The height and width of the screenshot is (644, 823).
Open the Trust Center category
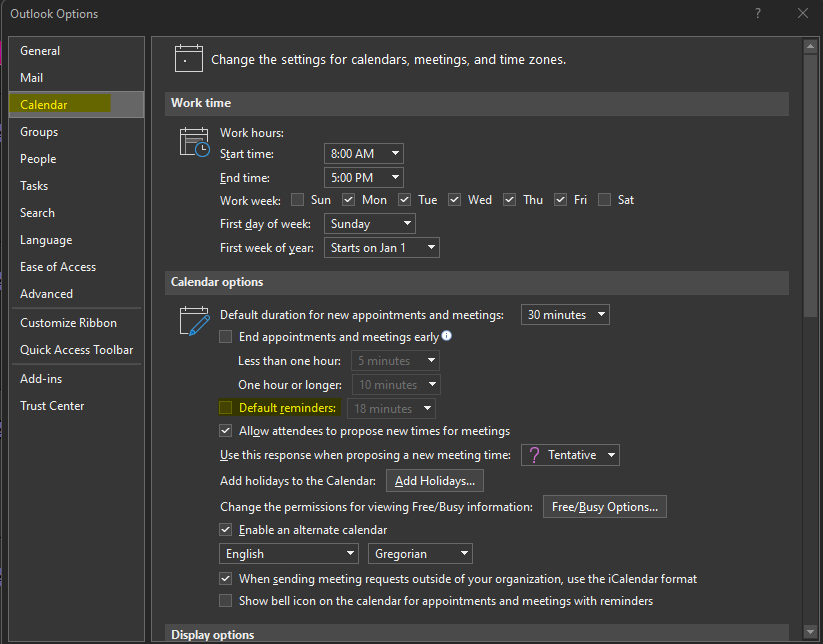[77, 406]
